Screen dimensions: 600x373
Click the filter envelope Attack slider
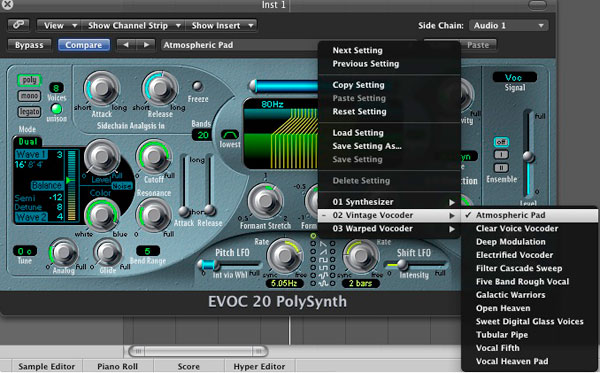click(x=184, y=185)
